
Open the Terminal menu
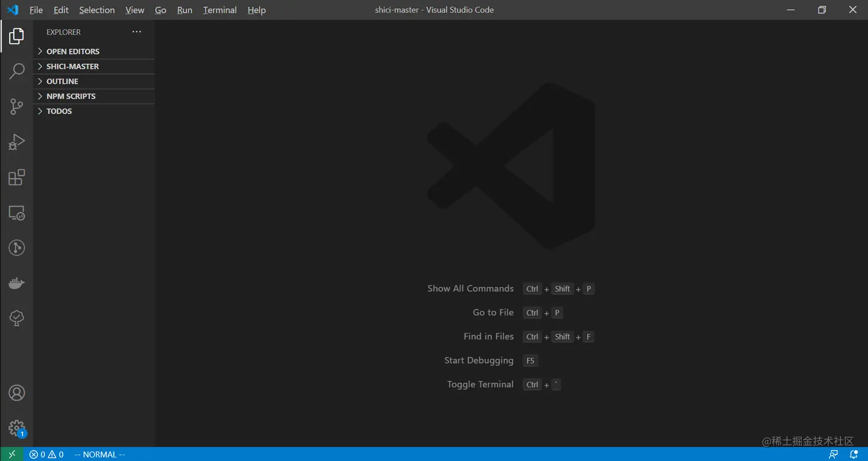220,10
